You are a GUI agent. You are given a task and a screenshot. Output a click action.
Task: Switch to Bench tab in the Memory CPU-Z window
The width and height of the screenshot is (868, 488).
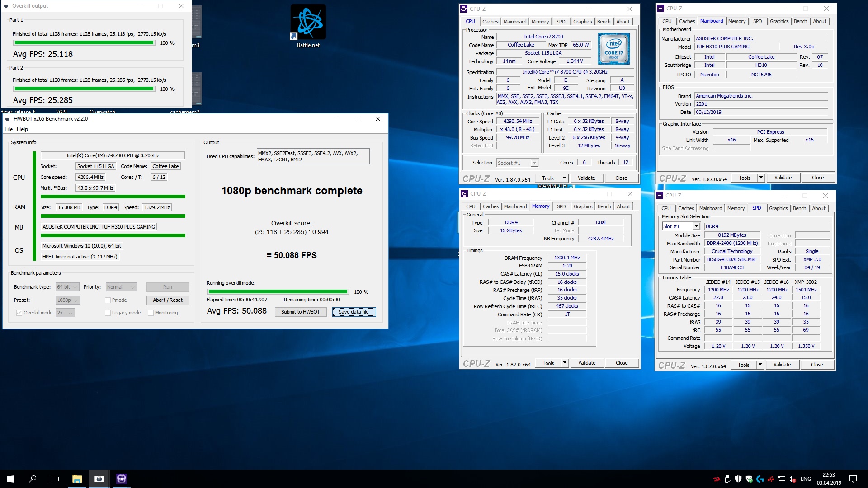[x=604, y=206]
